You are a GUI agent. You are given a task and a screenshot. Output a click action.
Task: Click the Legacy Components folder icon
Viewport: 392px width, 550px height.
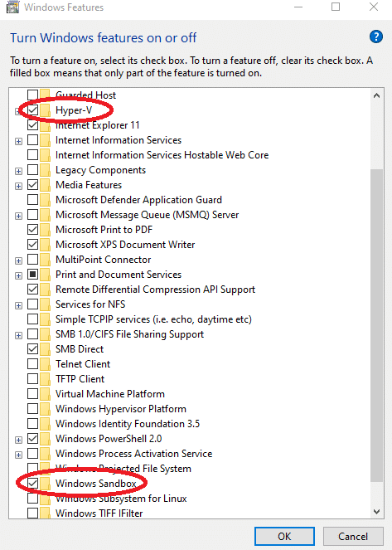46,170
